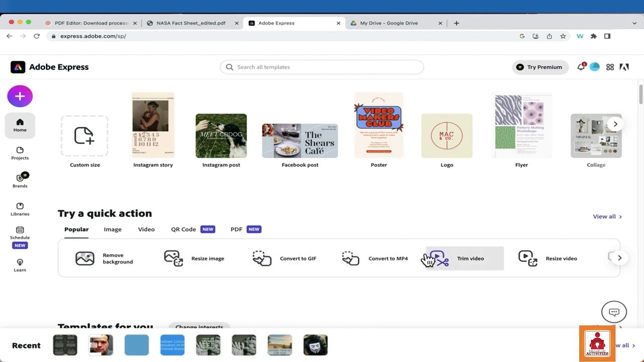Choose the Remove background quick action
The height and width of the screenshot is (362, 644).
click(104, 258)
